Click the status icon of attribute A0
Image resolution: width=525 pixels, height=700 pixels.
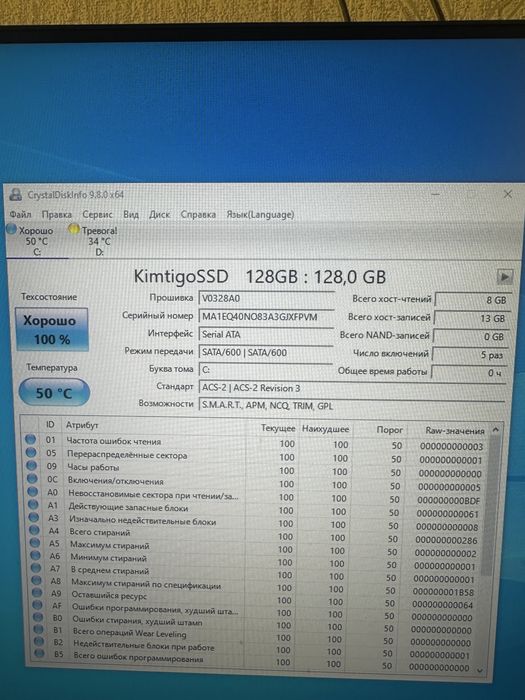point(33,491)
